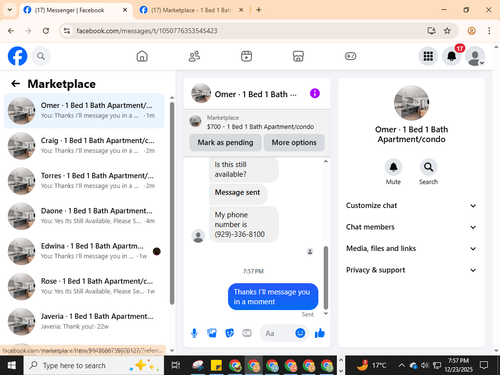This screenshot has height=375, width=500.
Task: Expand Customize chat section
Action: [x=411, y=206]
